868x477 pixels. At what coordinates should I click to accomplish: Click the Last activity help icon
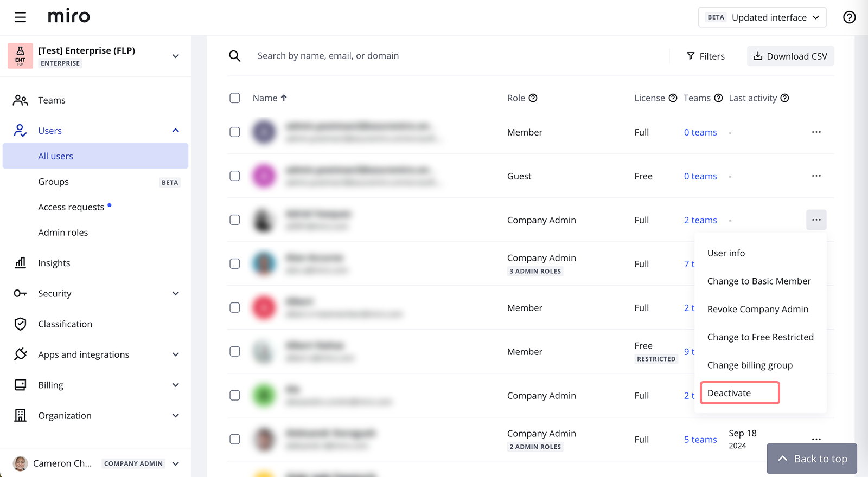coord(784,98)
